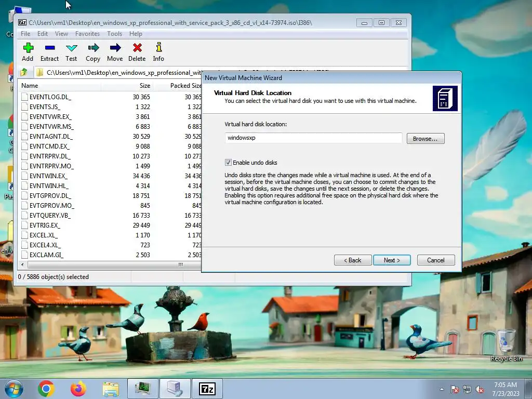532x399 pixels.
Task: Open Windows Explorer from the taskbar
Action: pyautogui.click(x=111, y=389)
